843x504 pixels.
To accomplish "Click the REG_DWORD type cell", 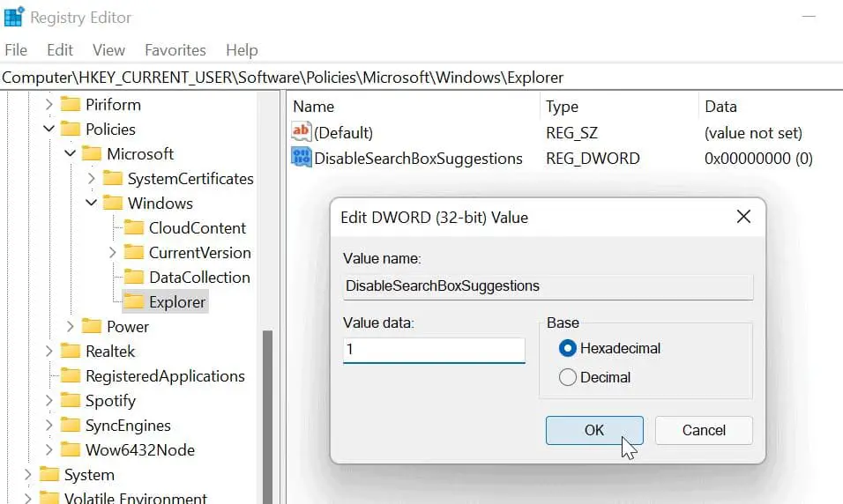I will coord(593,159).
